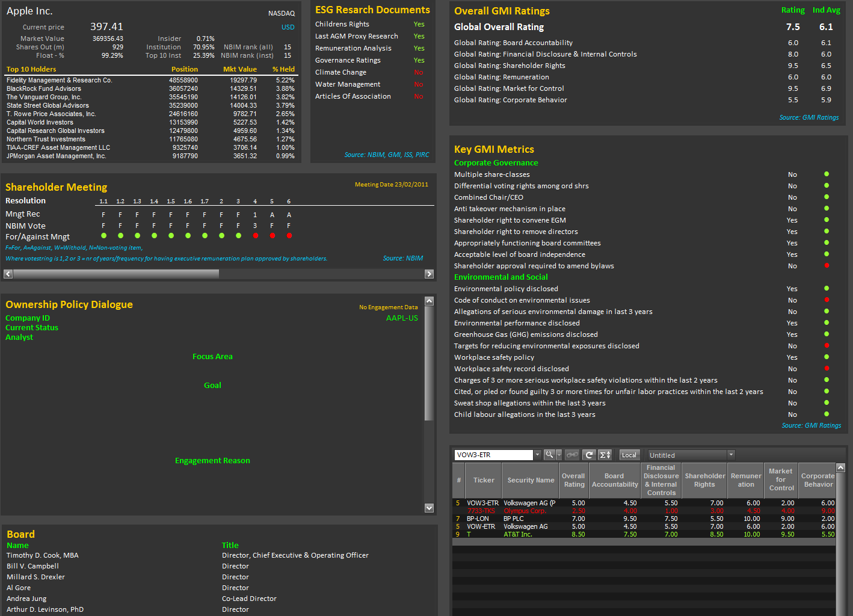Click Governance Ratings document entry
Viewport: 853px width, 616px height.
click(348, 60)
